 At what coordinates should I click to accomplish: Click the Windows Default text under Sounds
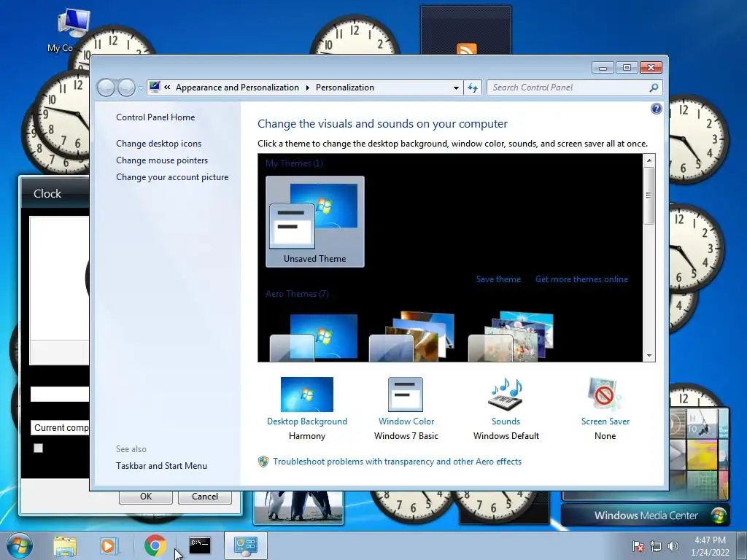pos(506,436)
